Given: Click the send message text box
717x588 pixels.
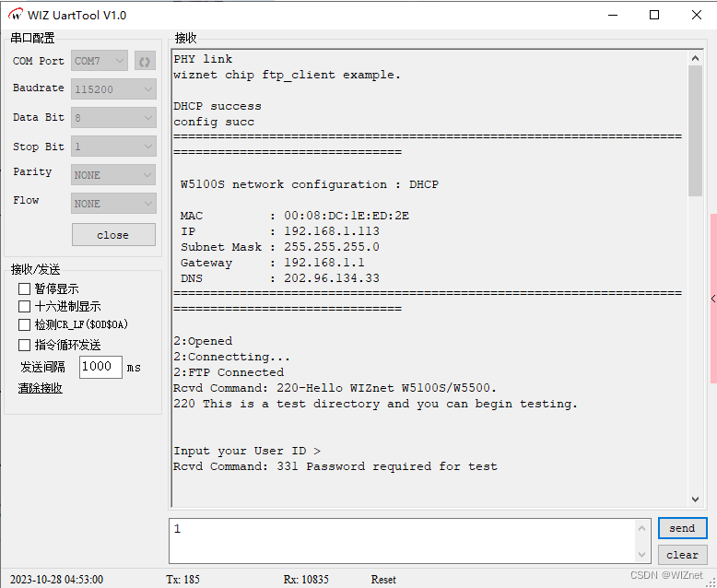Looking at the screenshot, I should pos(403,541).
